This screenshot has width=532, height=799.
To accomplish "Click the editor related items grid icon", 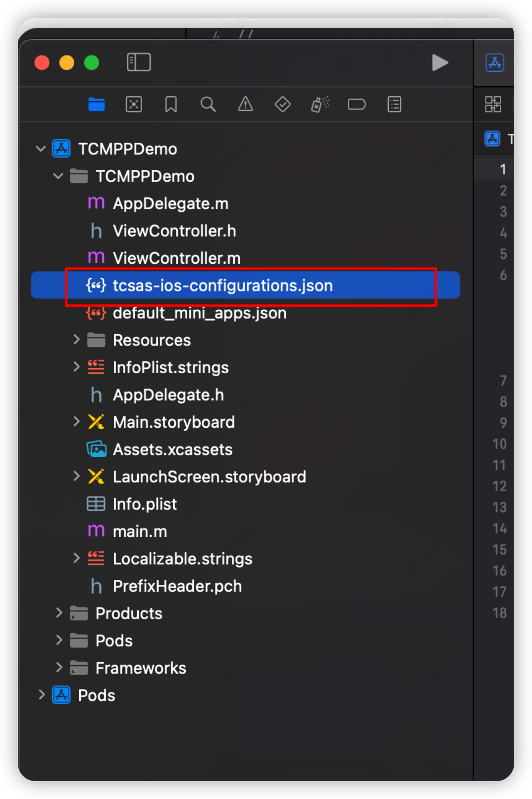I will [x=493, y=105].
